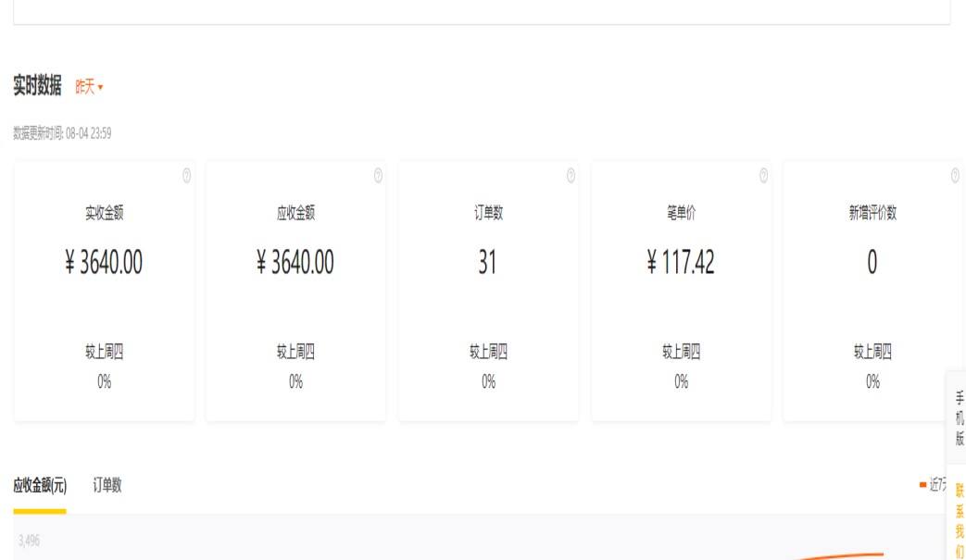This screenshot has height=560, width=966.
Task: Click the ¥ 3640.00 实收金额 value
Action: [x=104, y=263]
